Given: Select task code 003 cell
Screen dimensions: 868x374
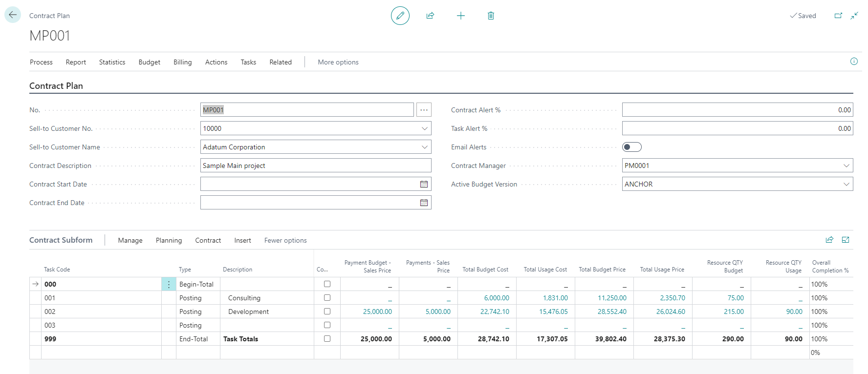Looking at the screenshot, I should pyautogui.click(x=101, y=325).
